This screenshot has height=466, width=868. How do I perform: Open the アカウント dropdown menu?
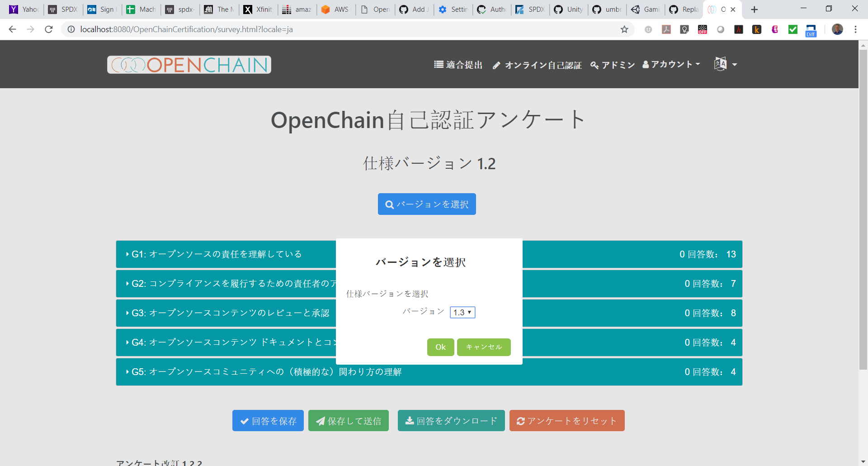tap(671, 64)
